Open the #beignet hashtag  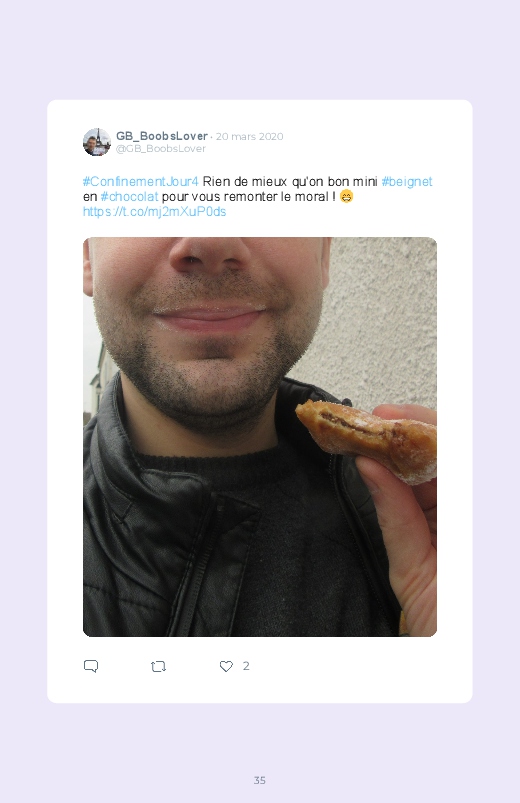[x=407, y=182]
